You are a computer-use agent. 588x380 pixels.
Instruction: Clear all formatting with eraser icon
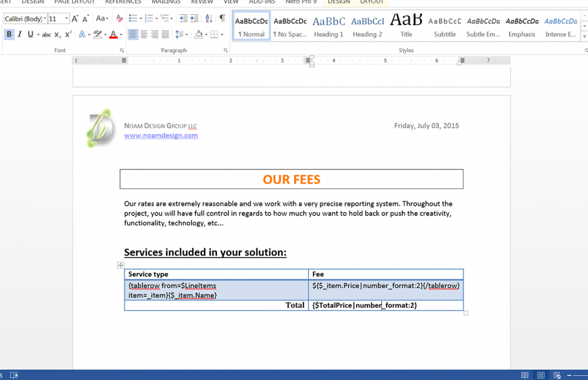tap(119, 19)
